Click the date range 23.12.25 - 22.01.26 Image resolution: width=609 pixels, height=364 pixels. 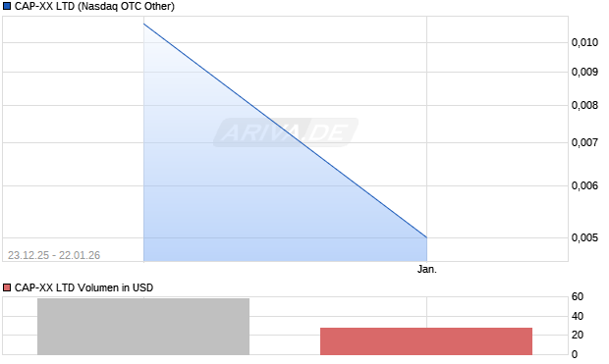[x=54, y=255]
